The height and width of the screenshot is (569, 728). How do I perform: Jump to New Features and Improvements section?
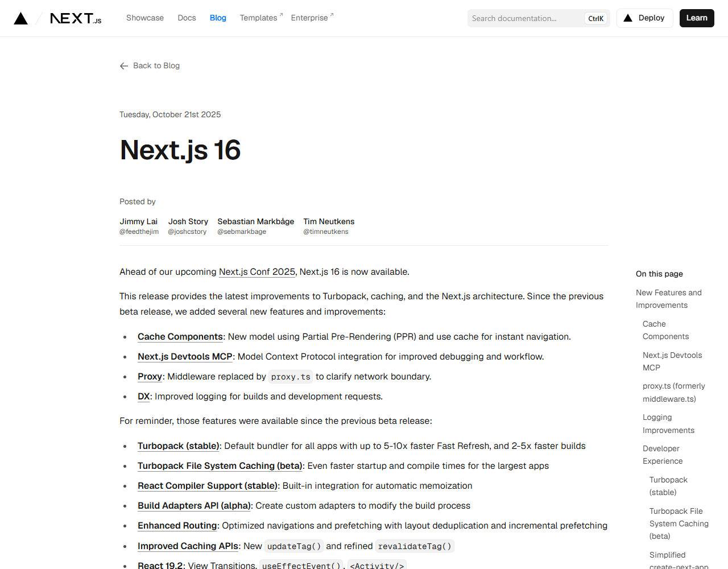coord(669,299)
